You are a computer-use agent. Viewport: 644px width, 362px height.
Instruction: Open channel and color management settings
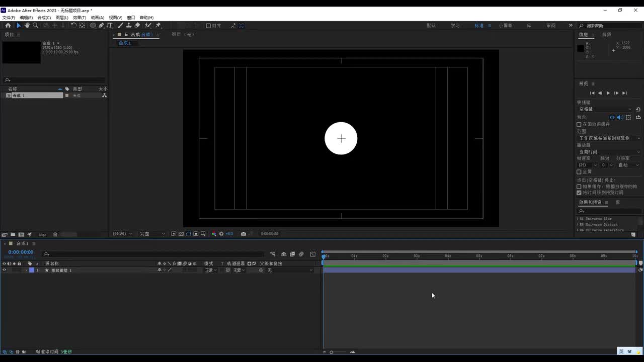pos(214,234)
